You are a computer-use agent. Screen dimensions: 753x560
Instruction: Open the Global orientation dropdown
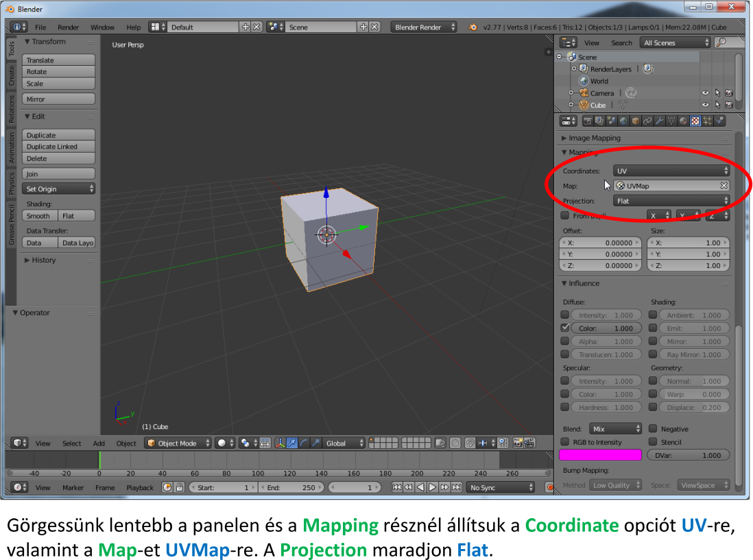click(x=344, y=443)
